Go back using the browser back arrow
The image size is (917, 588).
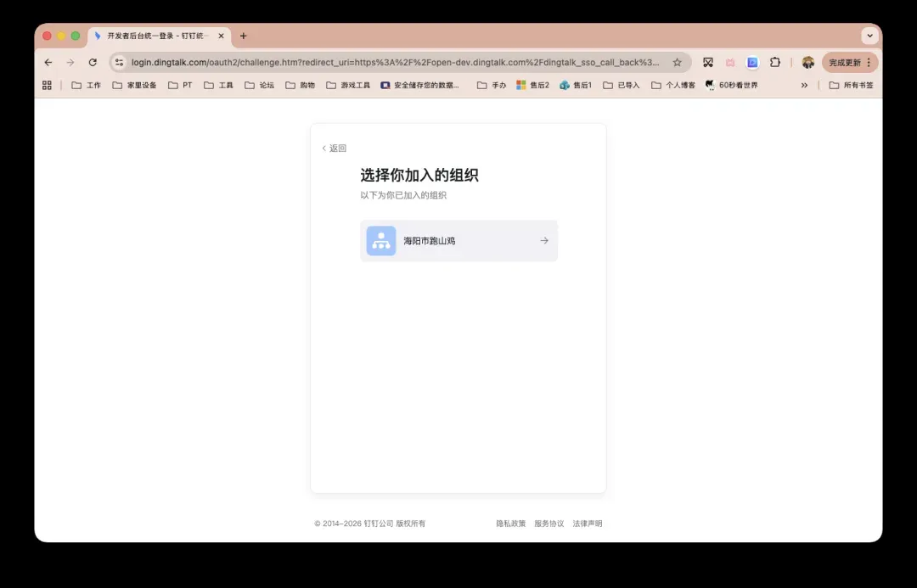[x=48, y=63]
